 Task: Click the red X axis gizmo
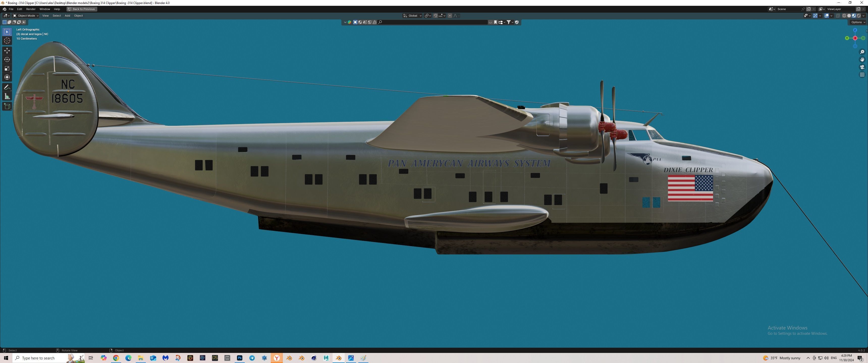pos(855,38)
